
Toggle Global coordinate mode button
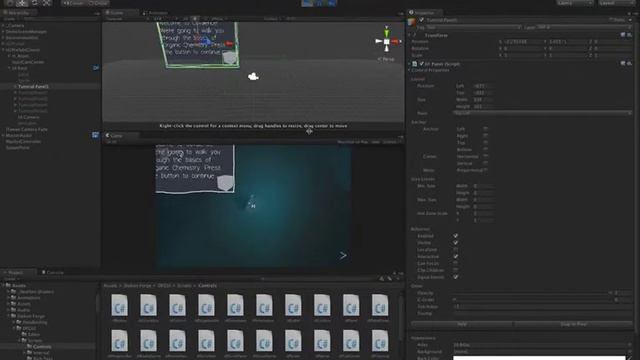click(x=97, y=3)
